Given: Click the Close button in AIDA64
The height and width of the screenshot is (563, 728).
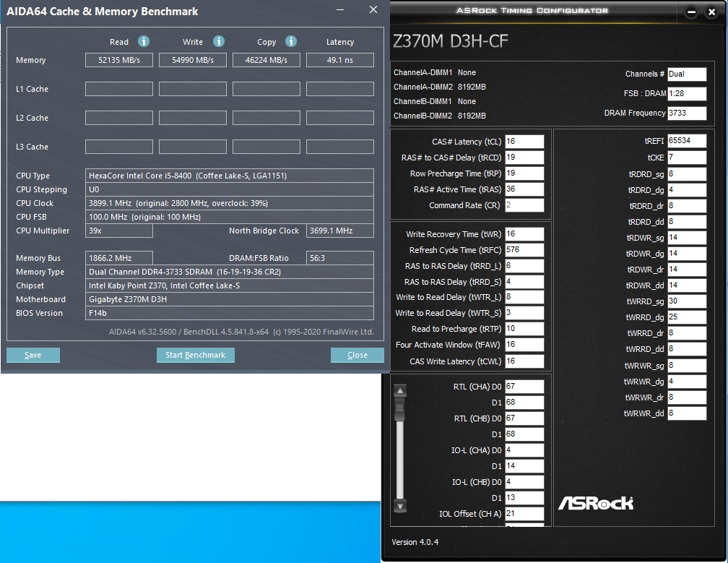Looking at the screenshot, I should pyautogui.click(x=357, y=355).
